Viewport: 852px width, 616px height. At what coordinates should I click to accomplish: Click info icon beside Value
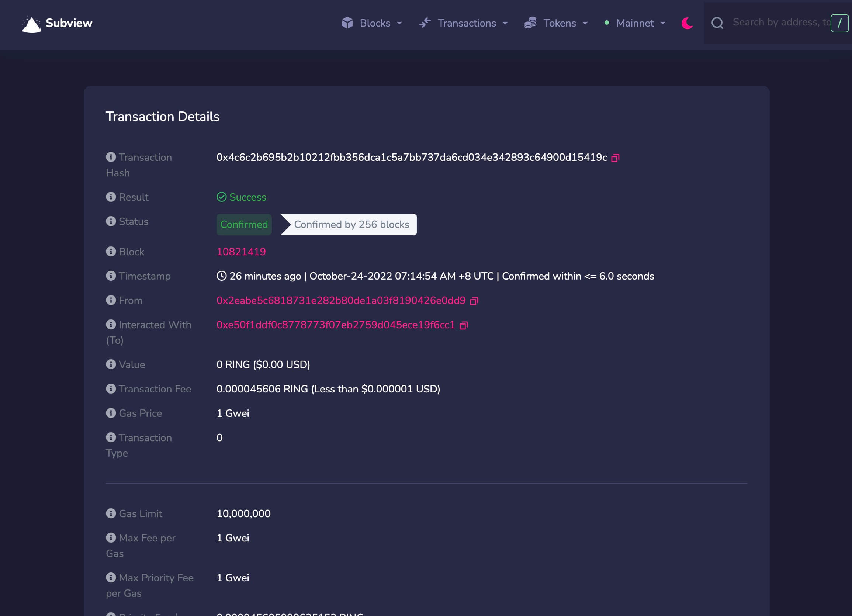click(x=111, y=364)
